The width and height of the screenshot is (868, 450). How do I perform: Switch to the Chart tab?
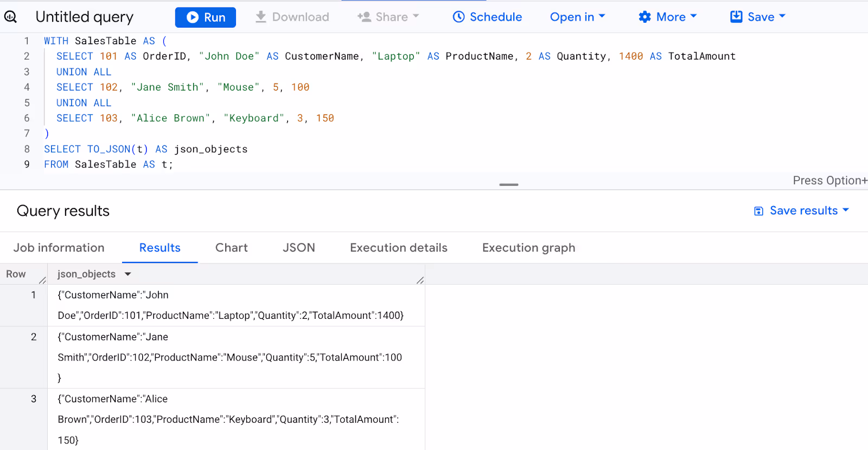coord(232,248)
